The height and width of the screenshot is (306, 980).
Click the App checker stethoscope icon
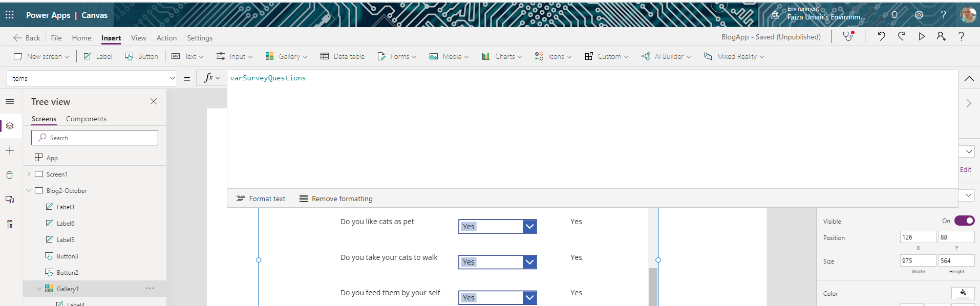click(848, 36)
